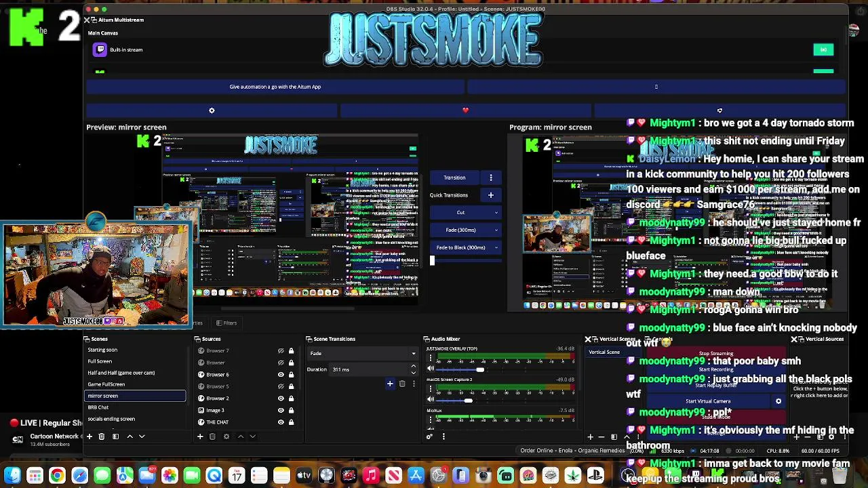
Task: Unlock the Image 3 source
Action: click(292, 410)
